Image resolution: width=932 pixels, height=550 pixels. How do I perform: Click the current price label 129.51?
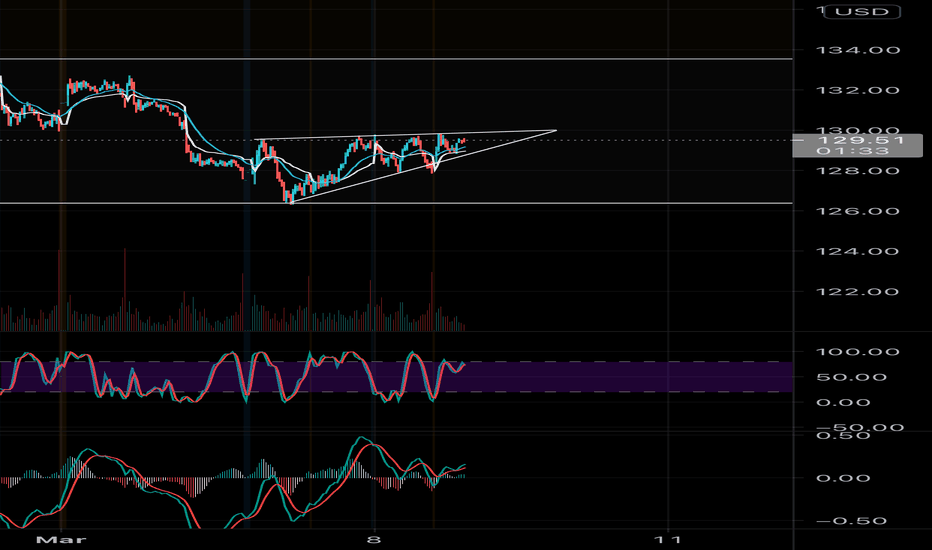(861, 140)
